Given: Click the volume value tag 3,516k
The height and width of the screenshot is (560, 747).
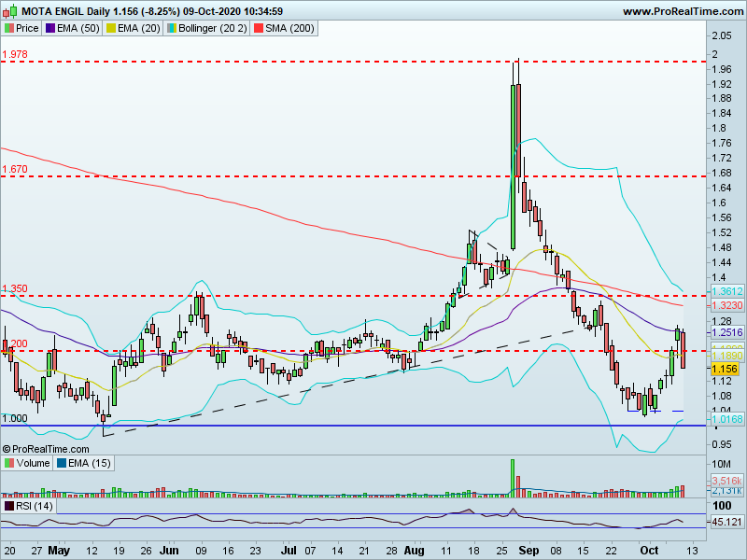Looking at the screenshot, I should pyautogui.click(x=727, y=480).
